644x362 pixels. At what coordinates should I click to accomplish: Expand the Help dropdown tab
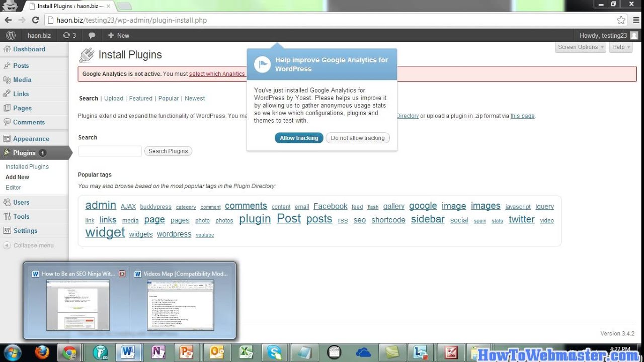(620, 47)
